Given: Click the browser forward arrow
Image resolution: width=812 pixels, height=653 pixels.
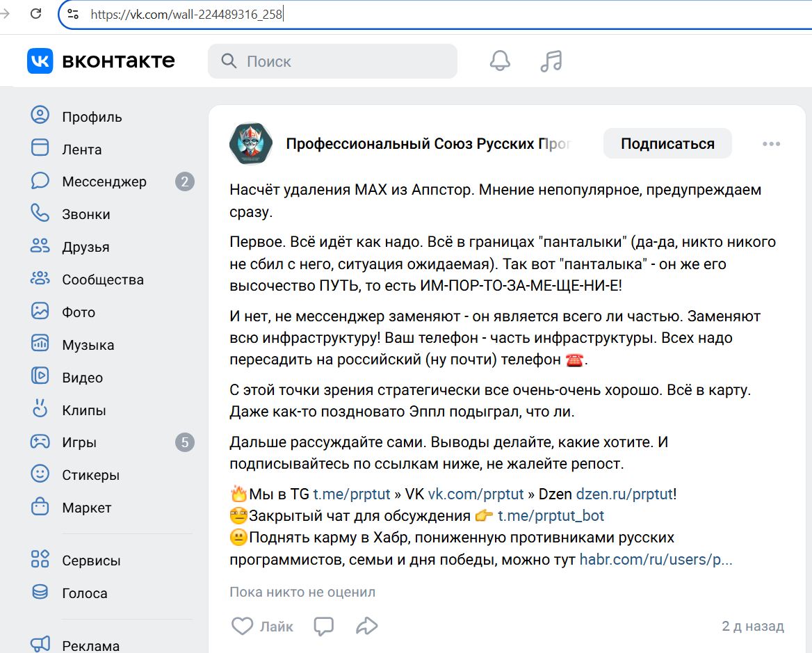Looking at the screenshot, I should 5,13.
